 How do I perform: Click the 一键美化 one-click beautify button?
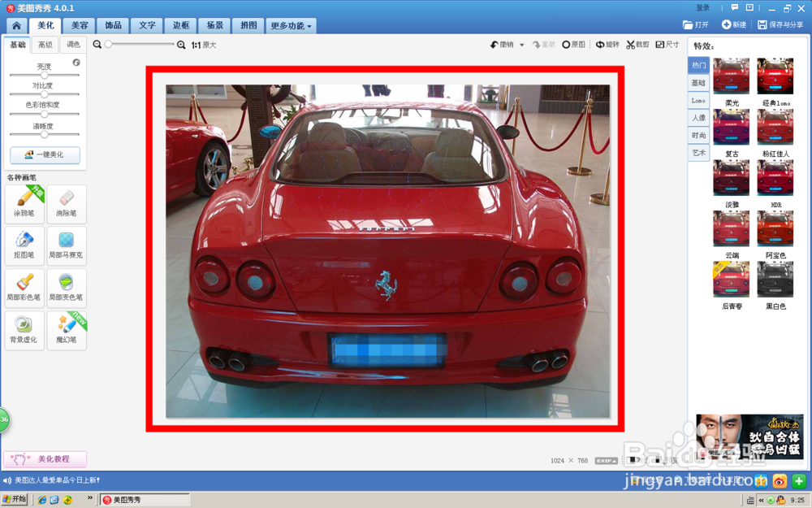pyautogui.click(x=45, y=154)
